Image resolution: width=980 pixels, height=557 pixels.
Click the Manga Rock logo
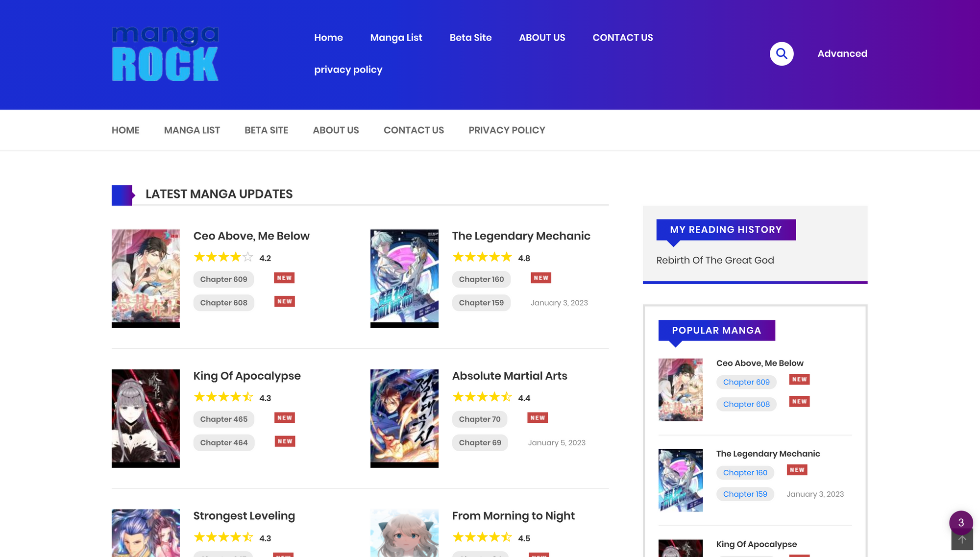165,54
